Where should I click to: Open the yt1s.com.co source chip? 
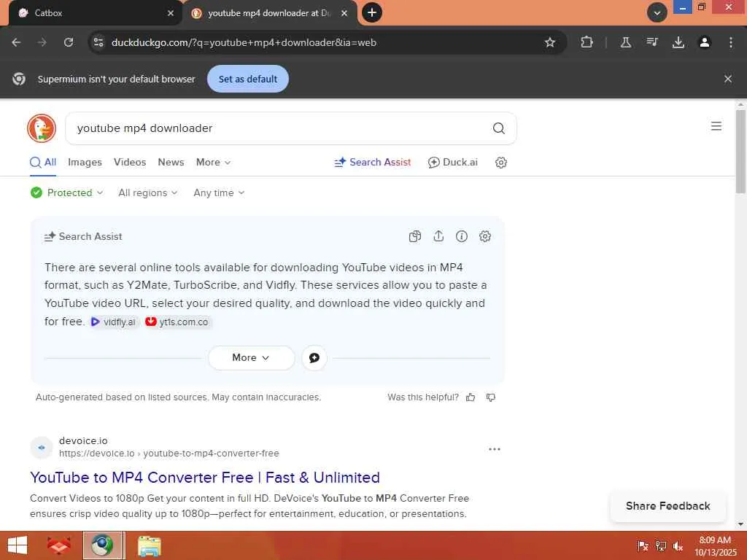pyautogui.click(x=177, y=322)
